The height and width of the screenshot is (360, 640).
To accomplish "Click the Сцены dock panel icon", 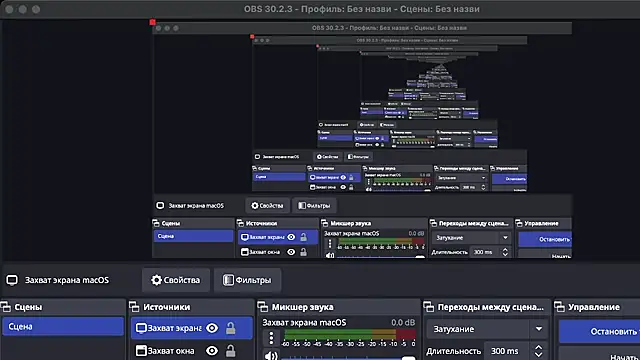I will coord(6,307).
